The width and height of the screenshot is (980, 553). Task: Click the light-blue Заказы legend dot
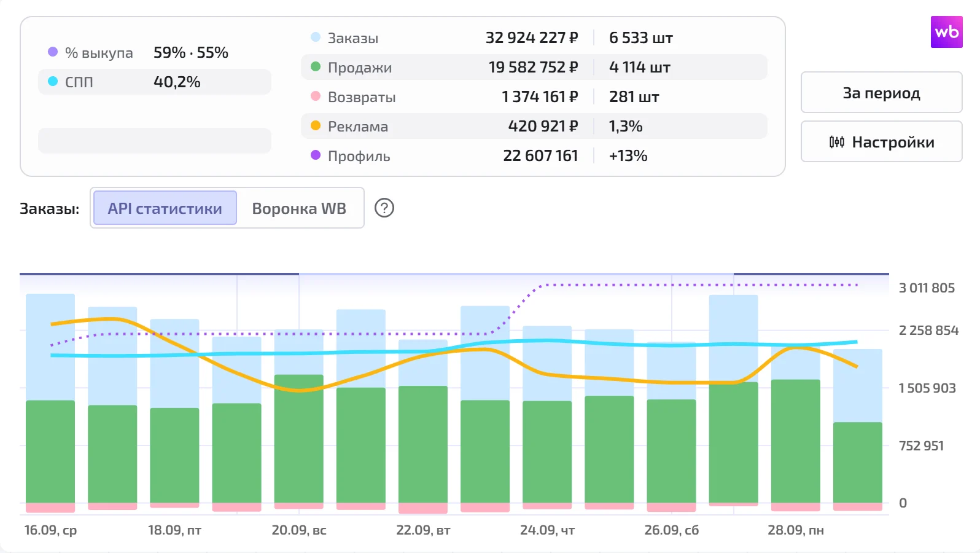click(316, 37)
